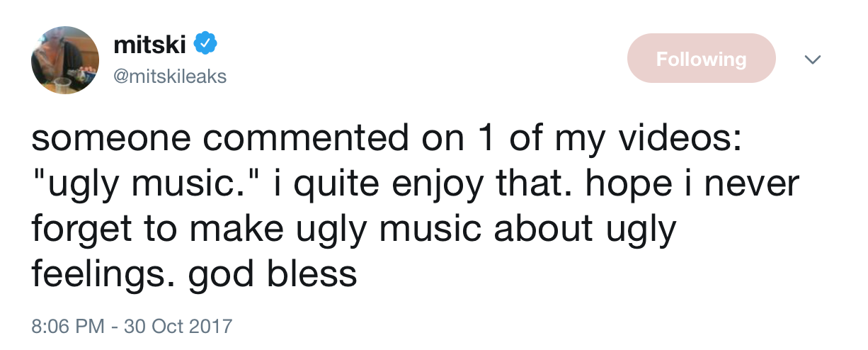Click the tweet's first line about videos
The width and height of the screenshot is (868, 350).
point(386,139)
